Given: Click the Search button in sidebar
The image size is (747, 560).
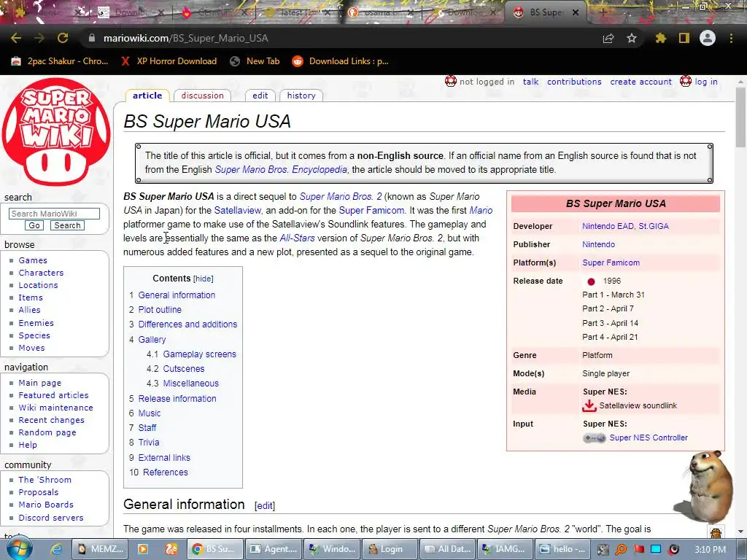Looking at the screenshot, I should (x=67, y=226).
